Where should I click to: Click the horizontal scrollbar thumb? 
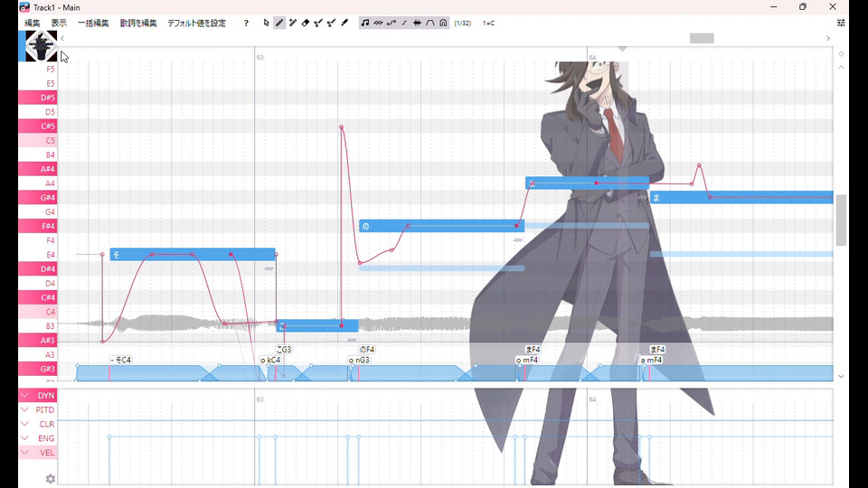click(702, 38)
